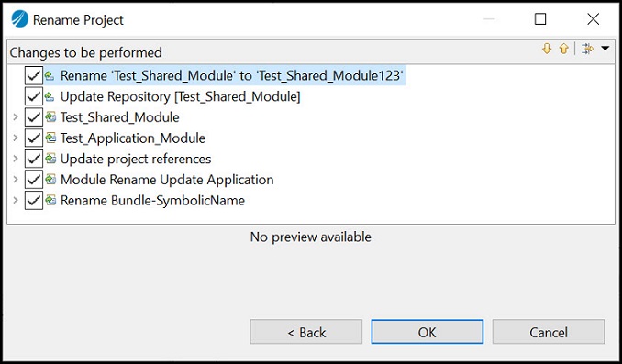Toggle the Update Repository checkbox
The image size is (622, 364).
[34, 96]
